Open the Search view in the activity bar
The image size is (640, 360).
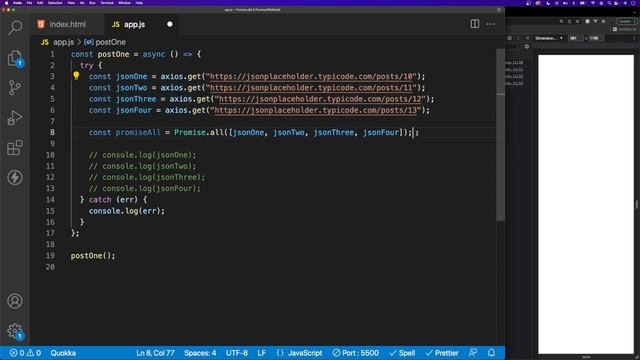pos(15,27)
